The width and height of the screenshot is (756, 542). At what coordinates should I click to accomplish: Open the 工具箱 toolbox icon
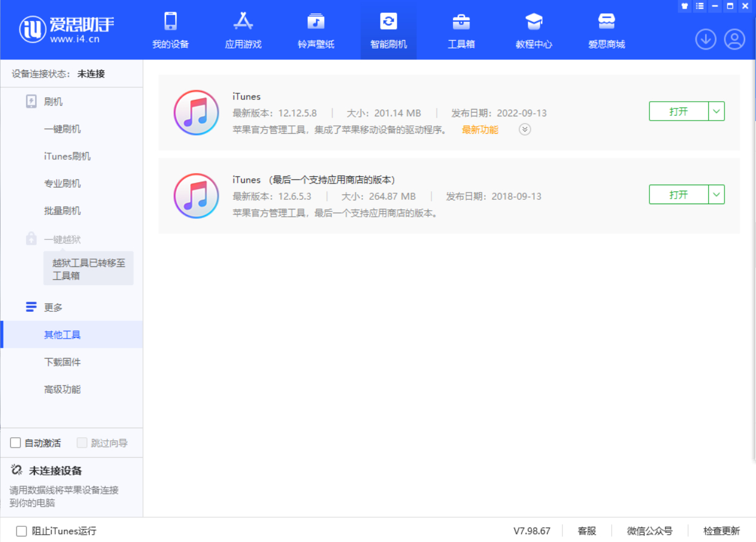(461, 22)
